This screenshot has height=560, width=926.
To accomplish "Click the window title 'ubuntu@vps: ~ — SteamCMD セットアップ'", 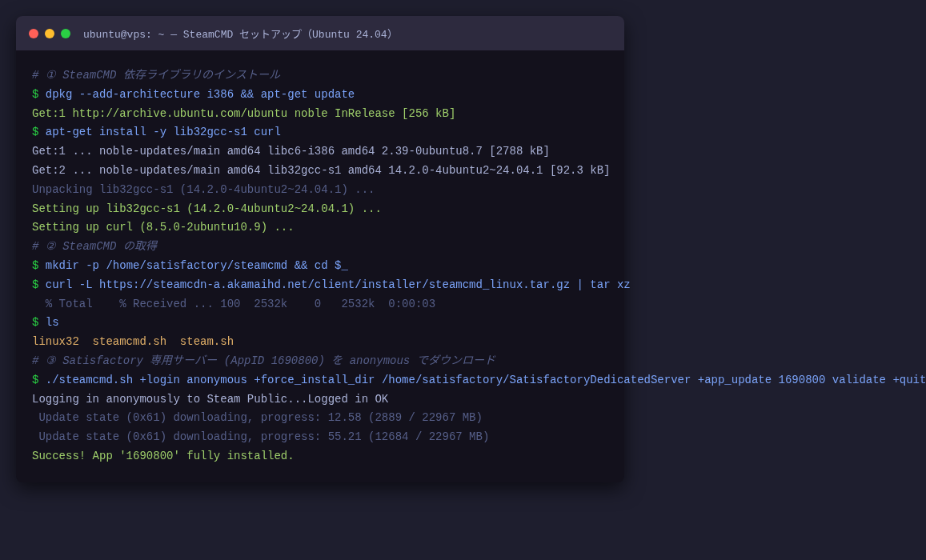I will [238, 34].
